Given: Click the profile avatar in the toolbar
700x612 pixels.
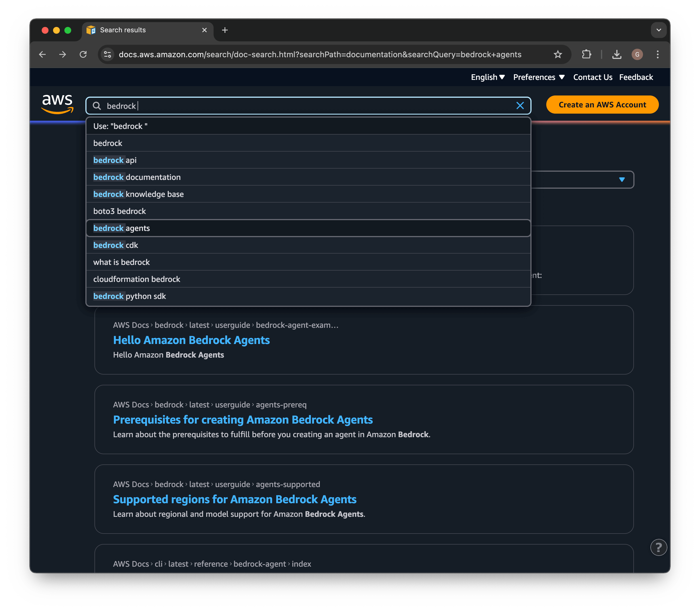Looking at the screenshot, I should tap(637, 54).
